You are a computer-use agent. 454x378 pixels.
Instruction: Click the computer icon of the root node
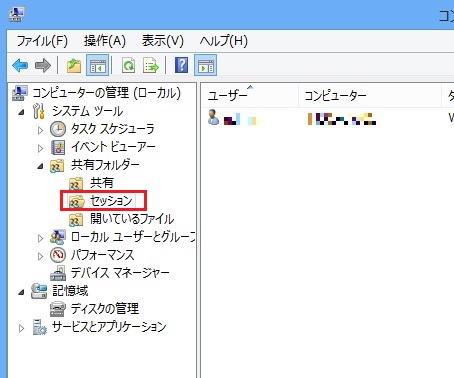coord(20,93)
